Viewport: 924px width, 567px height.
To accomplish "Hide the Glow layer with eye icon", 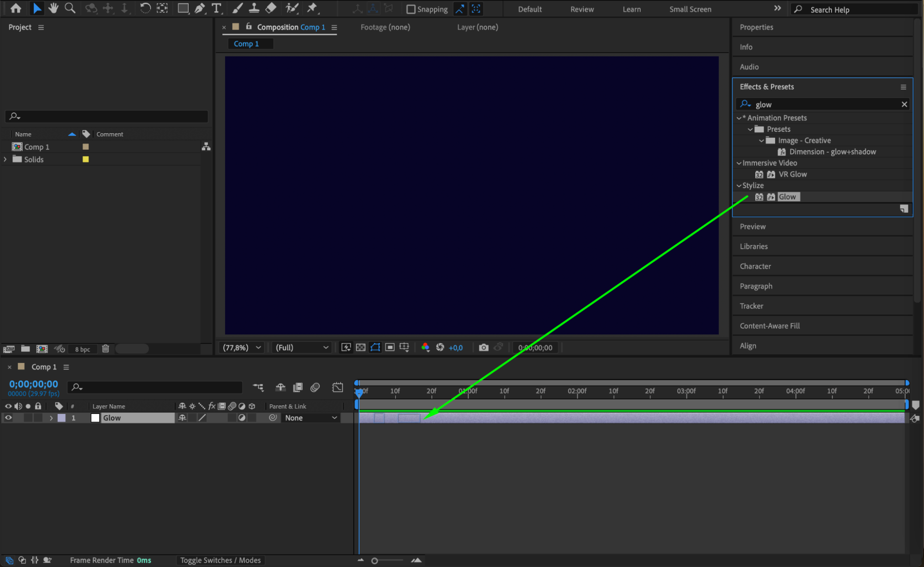I will coord(8,418).
